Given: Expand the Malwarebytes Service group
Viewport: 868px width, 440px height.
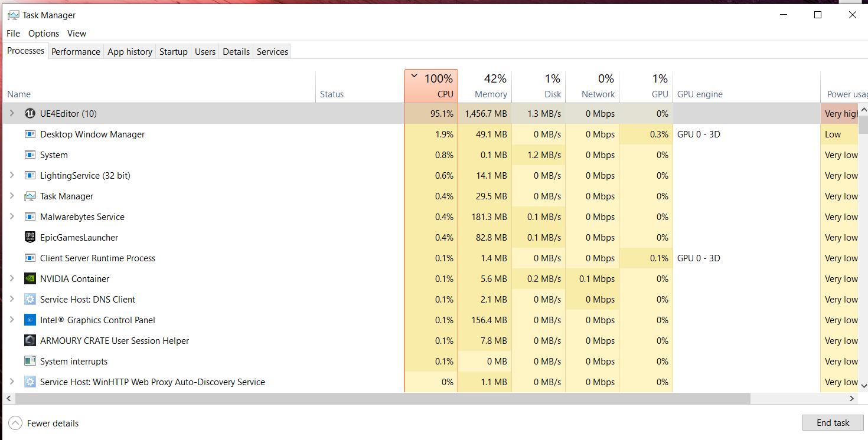Looking at the screenshot, I should 11,216.
